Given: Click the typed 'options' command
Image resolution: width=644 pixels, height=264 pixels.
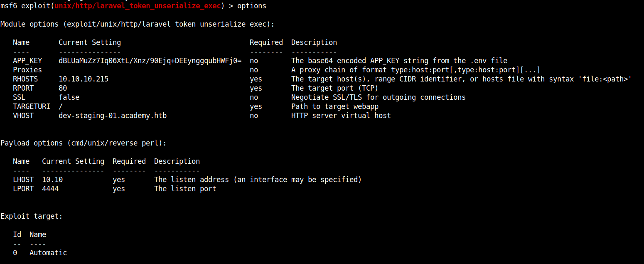Looking at the screenshot, I should coord(251,6).
